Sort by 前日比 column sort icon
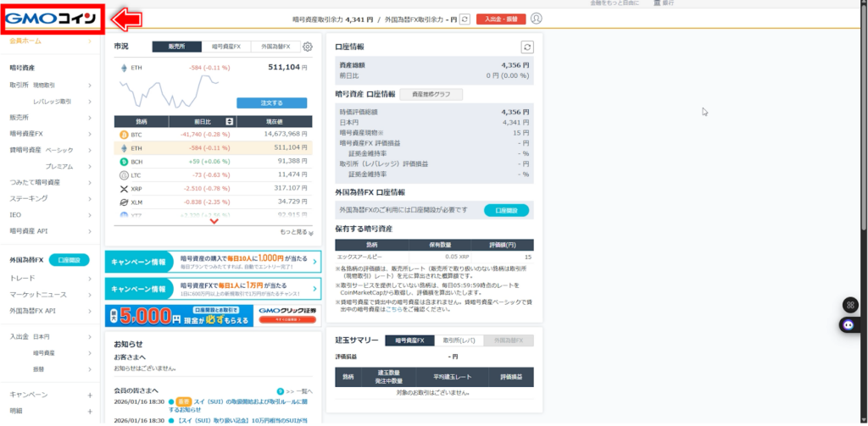 (231, 122)
